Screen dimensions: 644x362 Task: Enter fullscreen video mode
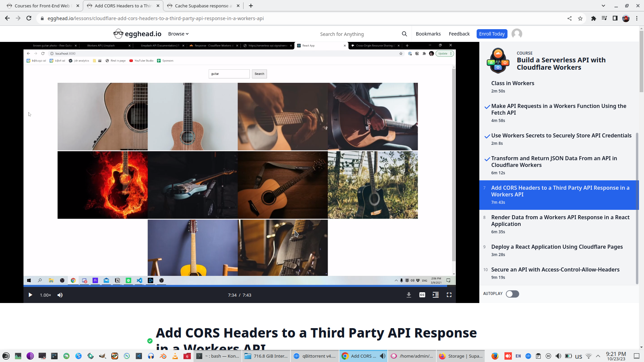click(449, 295)
